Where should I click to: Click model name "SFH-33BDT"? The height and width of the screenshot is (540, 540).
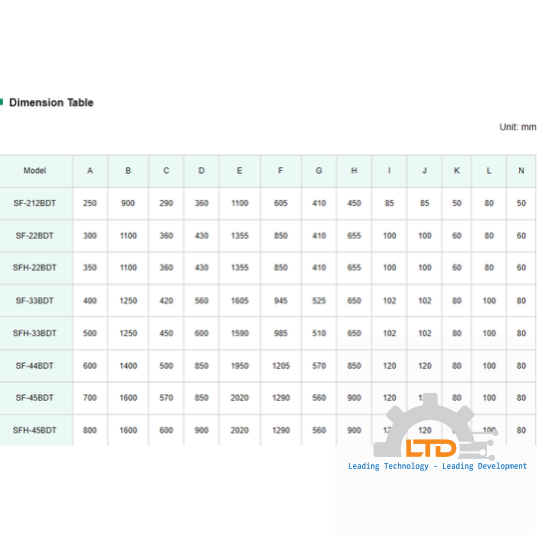[x=35, y=333]
